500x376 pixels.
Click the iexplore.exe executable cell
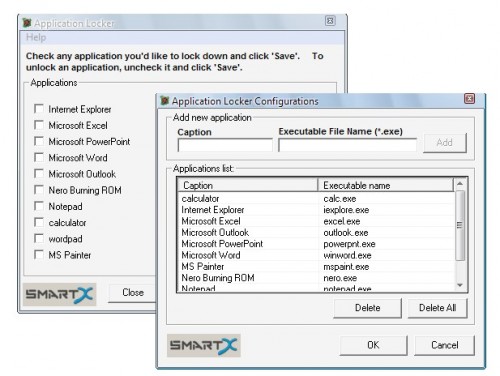(346, 210)
